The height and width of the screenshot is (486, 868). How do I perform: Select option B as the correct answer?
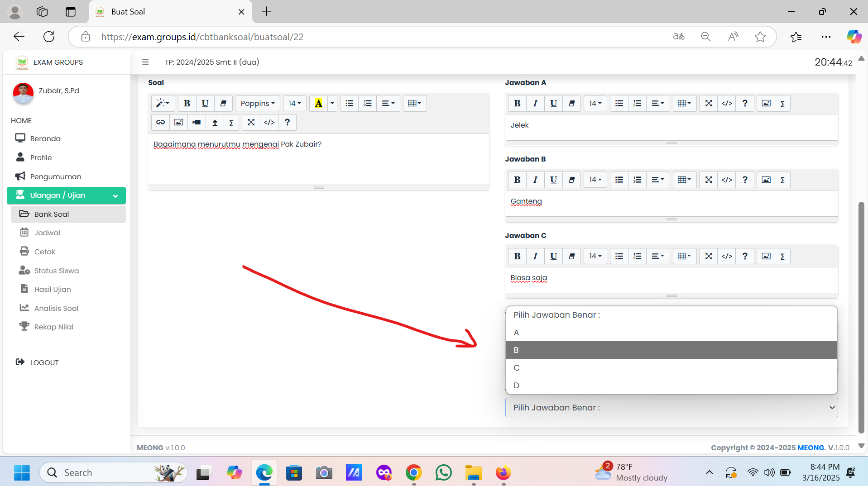point(671,350)
